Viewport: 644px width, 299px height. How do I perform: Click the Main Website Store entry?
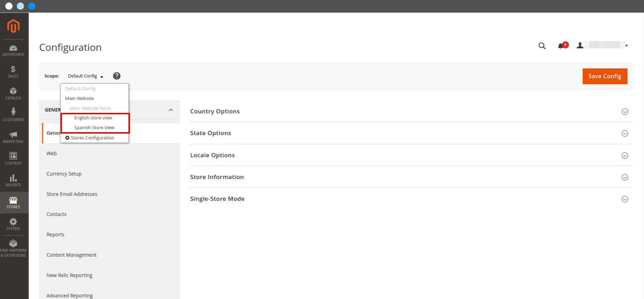pos(90,108)
